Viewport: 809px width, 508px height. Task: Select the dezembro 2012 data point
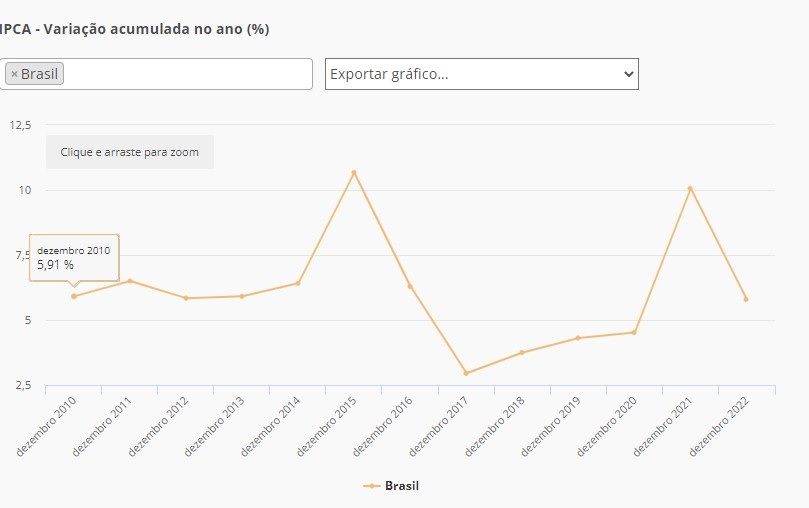click(186, 298)
